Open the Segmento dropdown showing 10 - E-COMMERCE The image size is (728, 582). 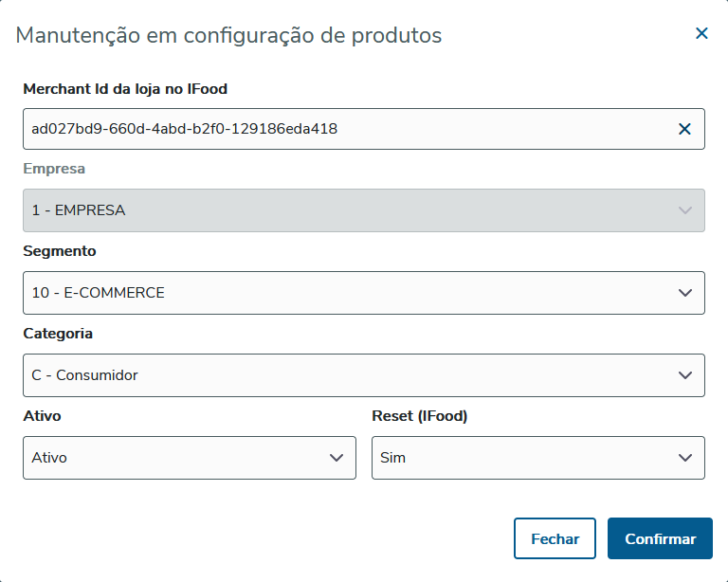(351, 293)
